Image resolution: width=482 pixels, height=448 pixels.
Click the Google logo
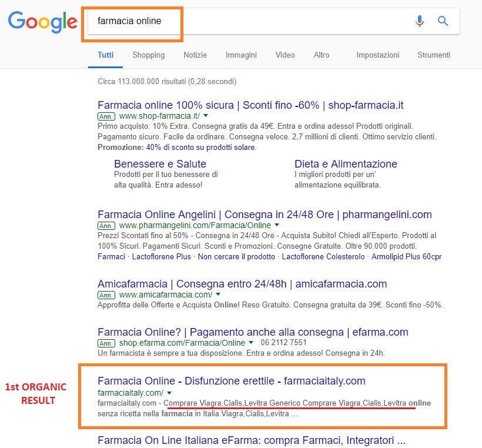(x=42, y=22)
